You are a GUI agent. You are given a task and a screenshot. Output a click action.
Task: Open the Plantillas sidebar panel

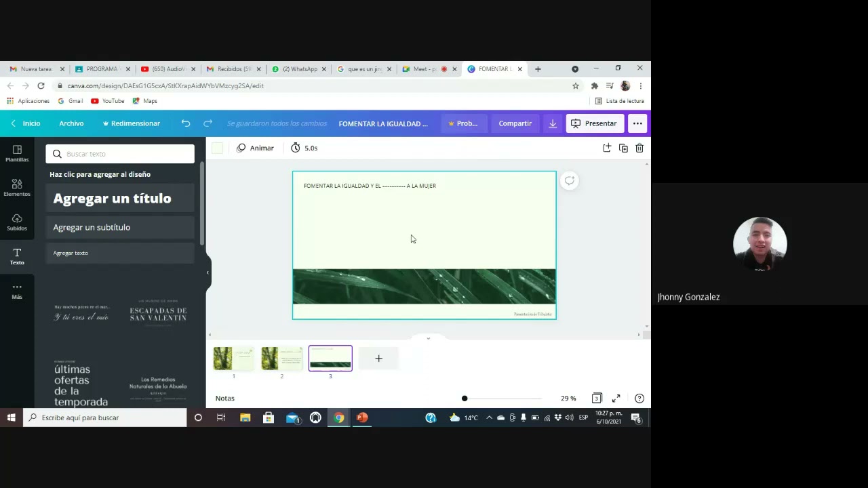(17, 153)
